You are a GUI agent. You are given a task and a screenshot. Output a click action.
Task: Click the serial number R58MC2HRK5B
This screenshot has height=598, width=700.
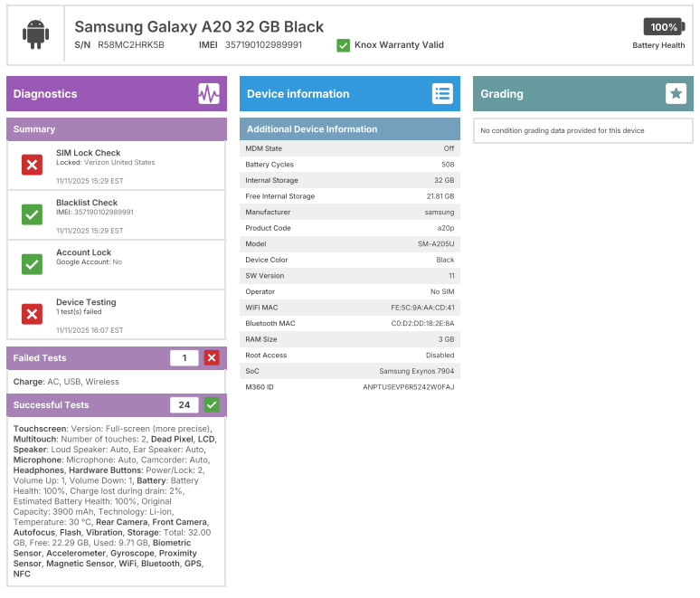pyautogui.click(x=131, y=45)
